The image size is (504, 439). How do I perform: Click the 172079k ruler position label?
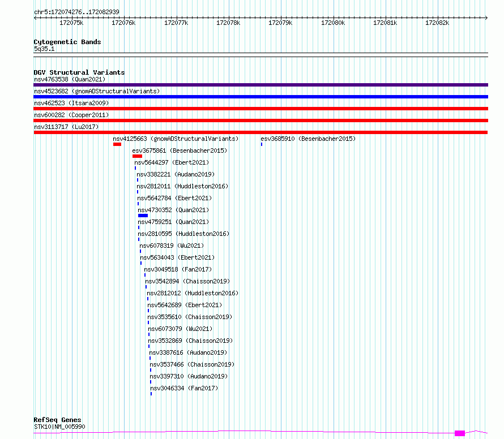(280, 23)
